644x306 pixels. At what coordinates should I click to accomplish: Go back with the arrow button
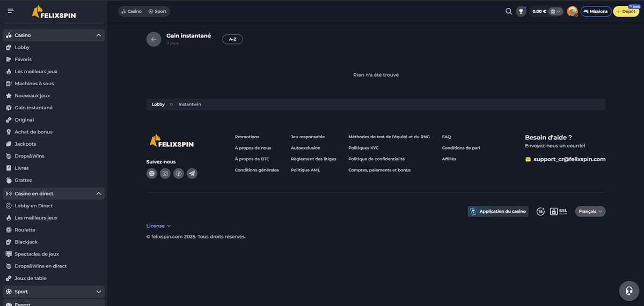pos(153,39)
